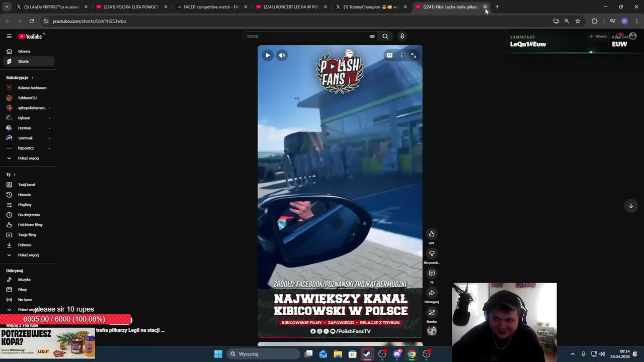Open Do obejrzenia watch later

click(28, 215)
